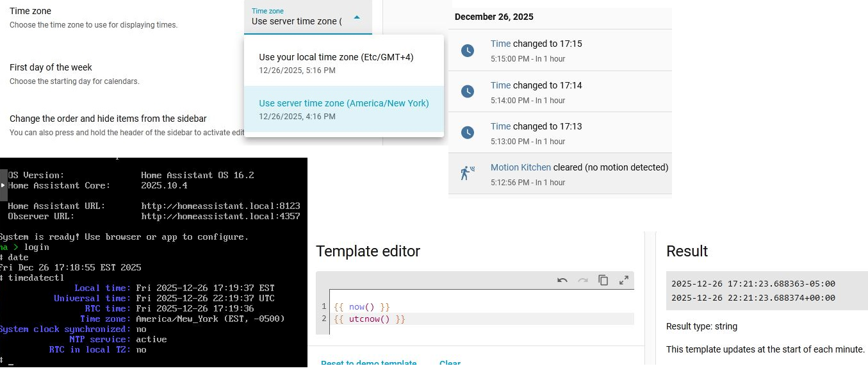
Task: Click terminal 'Universal time' value line
Action: [205, 298]
